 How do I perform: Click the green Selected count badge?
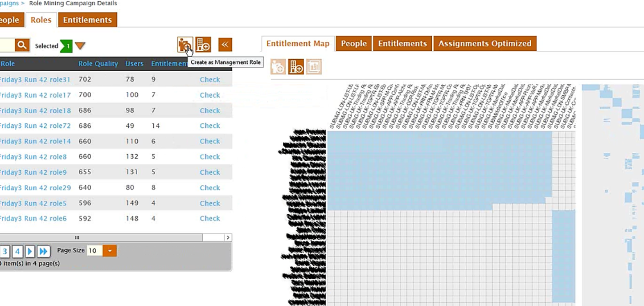point(66,46)
